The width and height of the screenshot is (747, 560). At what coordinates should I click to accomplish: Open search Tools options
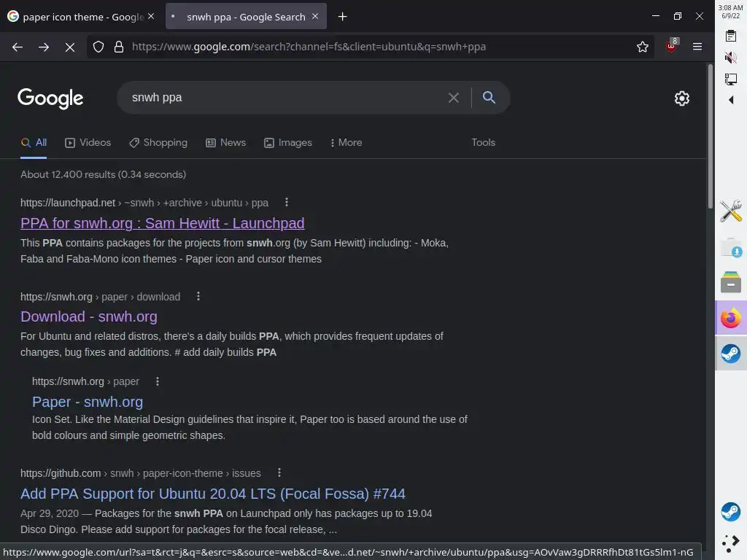click(483, 142)
